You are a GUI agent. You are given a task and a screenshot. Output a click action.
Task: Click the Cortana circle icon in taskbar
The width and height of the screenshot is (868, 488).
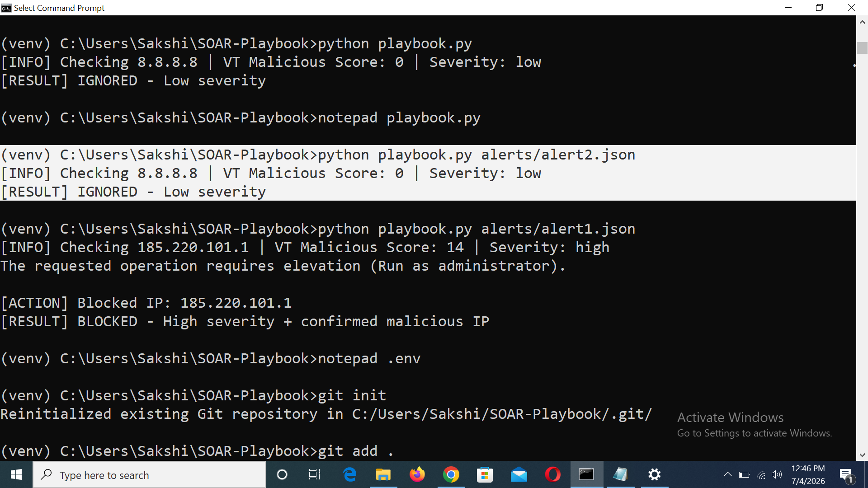pyautogui.click(x=282, y=474)
